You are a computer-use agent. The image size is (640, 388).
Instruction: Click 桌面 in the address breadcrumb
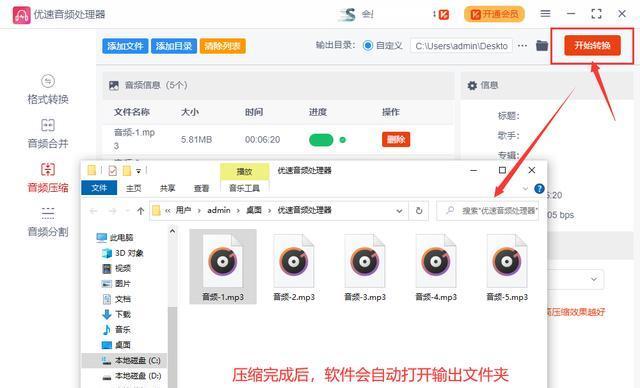coord(253,211)
